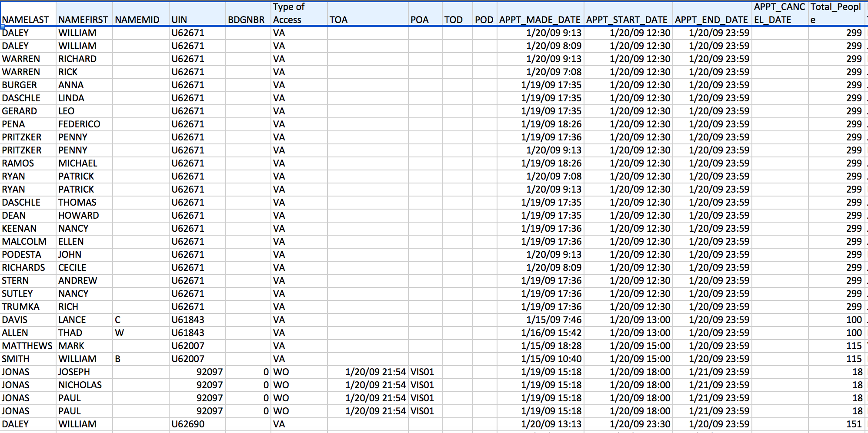Select middle initial B for SMITH
Screen dimensions: 868x433
[141, 359]
